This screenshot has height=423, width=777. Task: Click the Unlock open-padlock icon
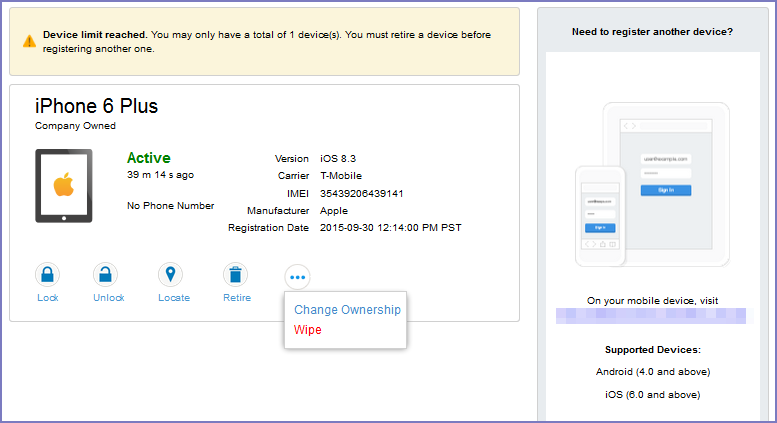click(106, 274)
